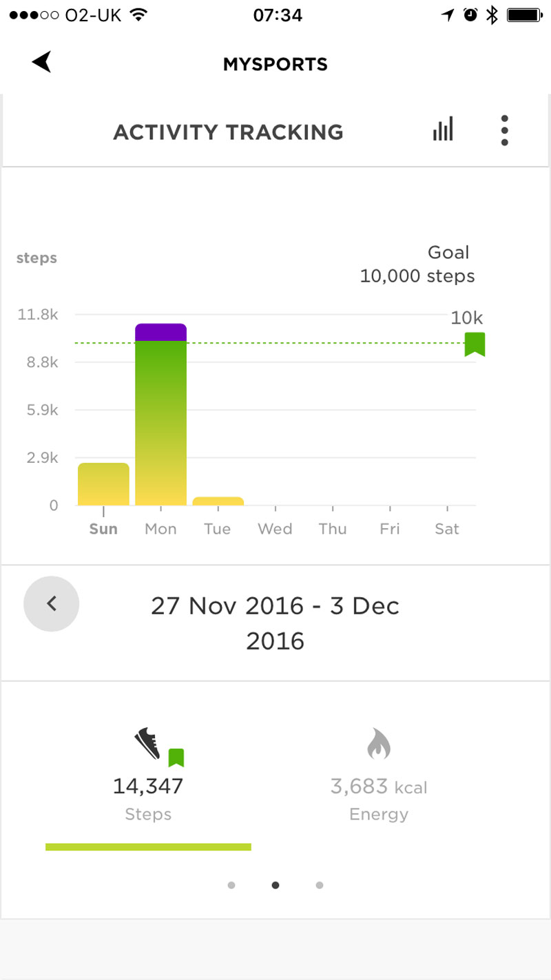Switch to 3,683 kcal Energy metric
Screen dimensions: 551x980
pyautogui.click(x=378, y=786)
